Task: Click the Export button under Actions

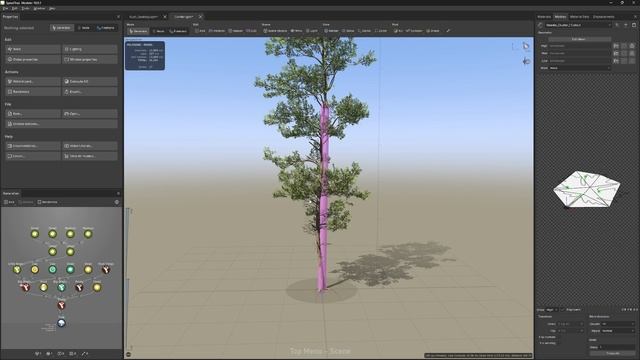Action: 90,91
